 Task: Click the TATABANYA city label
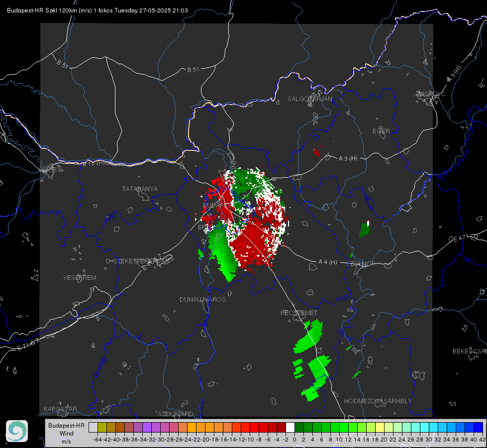click(x=140, y=189)
